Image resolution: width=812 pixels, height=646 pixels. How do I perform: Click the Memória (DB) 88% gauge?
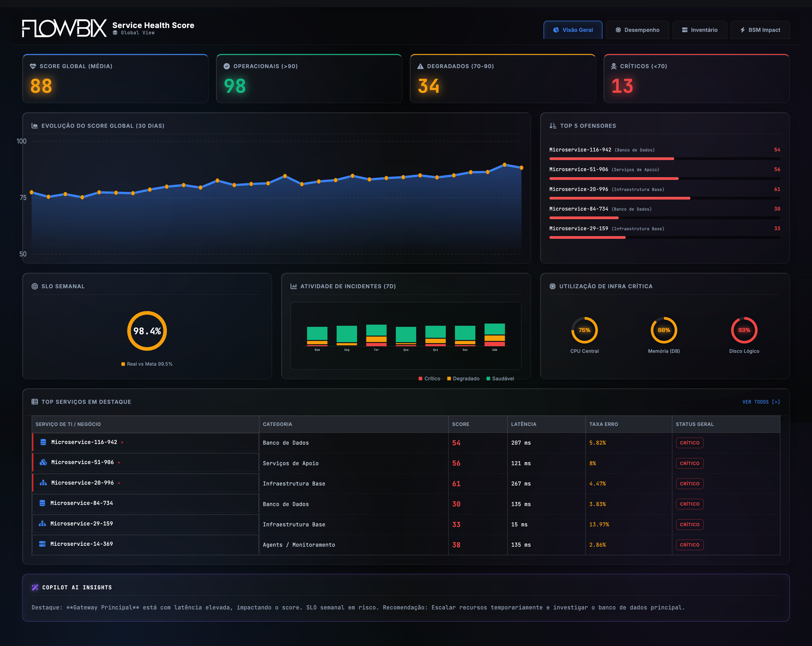pos(664,330)
